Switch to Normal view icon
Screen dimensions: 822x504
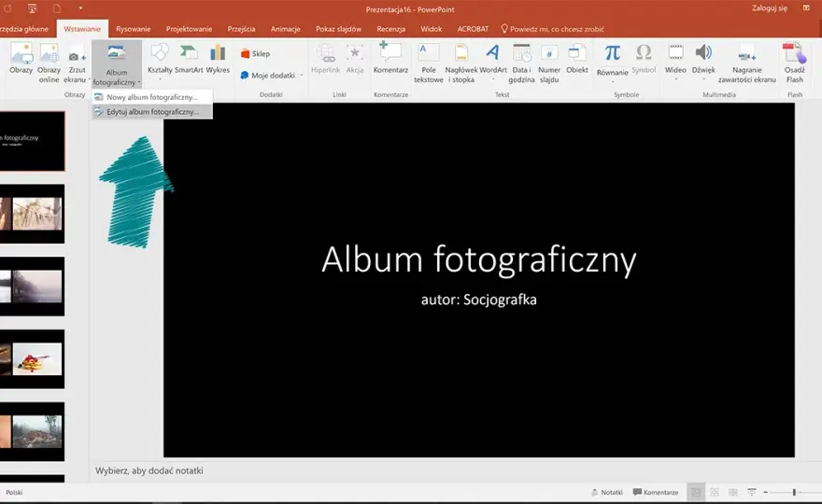pyautogui.click(x=696, y=493)
